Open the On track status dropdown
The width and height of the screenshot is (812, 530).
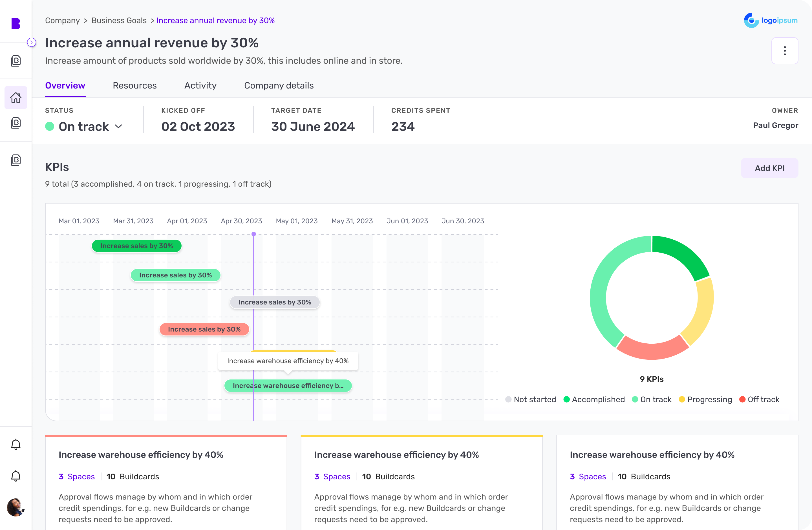tap(84, 126)
